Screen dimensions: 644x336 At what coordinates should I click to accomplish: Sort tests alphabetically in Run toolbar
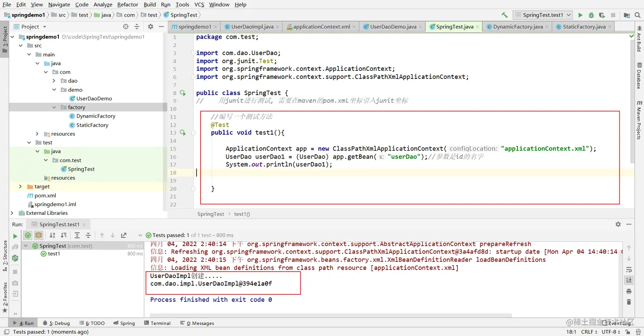[x=52, y=235]
